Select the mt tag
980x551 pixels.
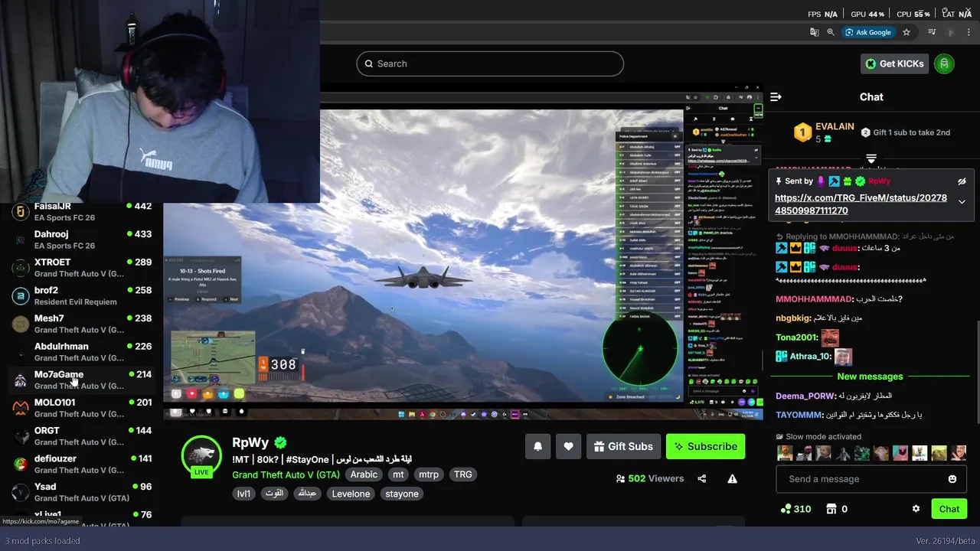tap(398, 474)
